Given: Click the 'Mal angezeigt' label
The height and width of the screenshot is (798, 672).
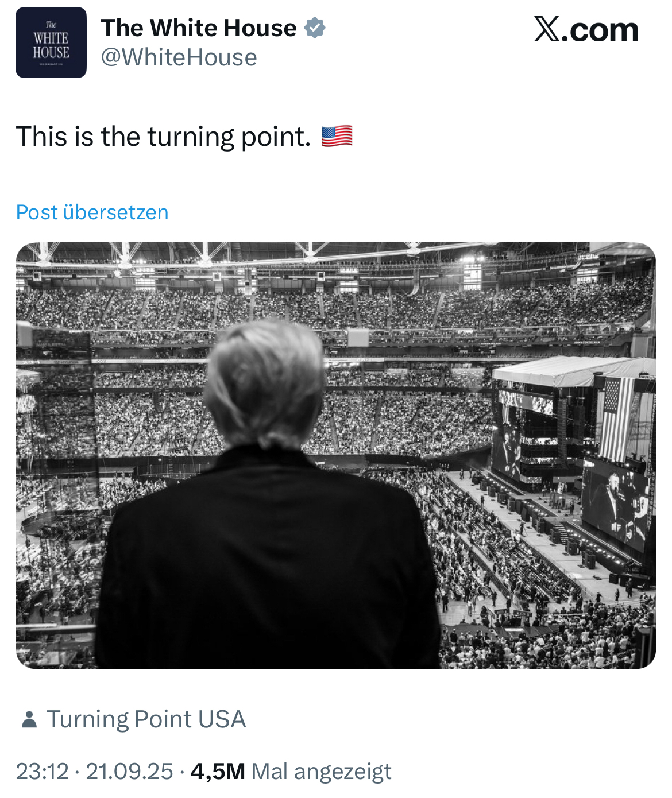Looking at the screenshot, I should (322, 772).
